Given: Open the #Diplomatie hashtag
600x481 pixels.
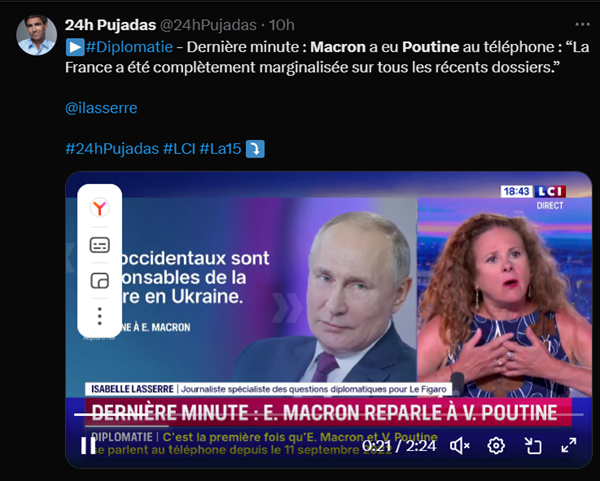Looking at the screenshot, I should pyautogui.click(x=129, y=47).
